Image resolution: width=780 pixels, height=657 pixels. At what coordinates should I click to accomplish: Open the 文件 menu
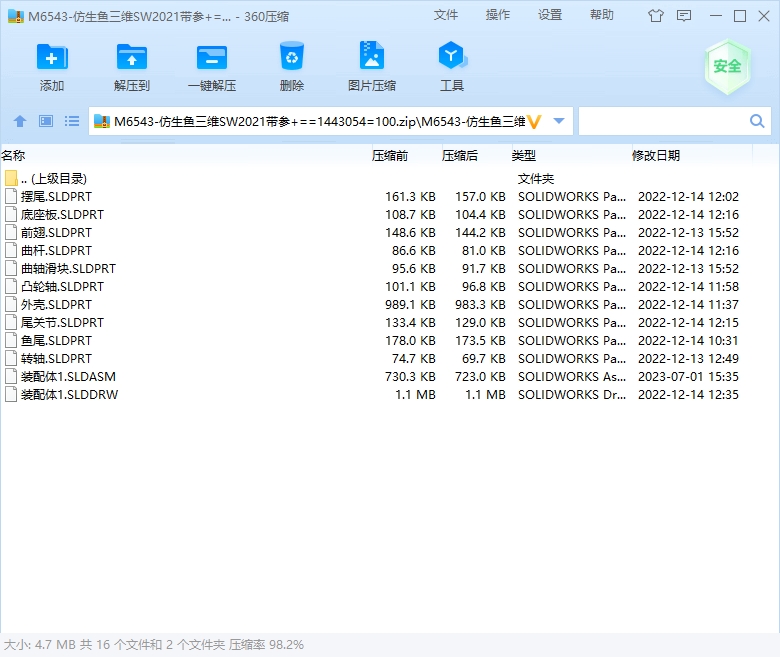click(446, 15)
